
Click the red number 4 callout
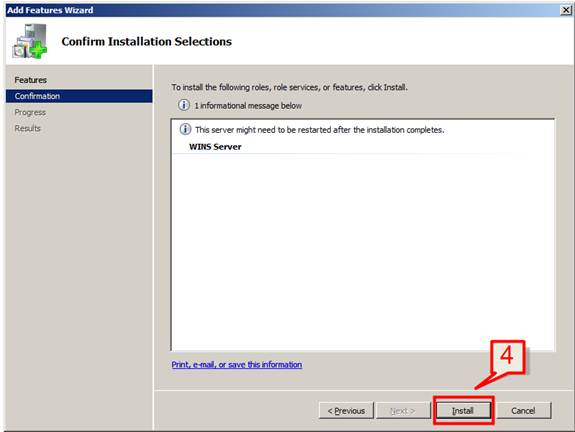508,356
